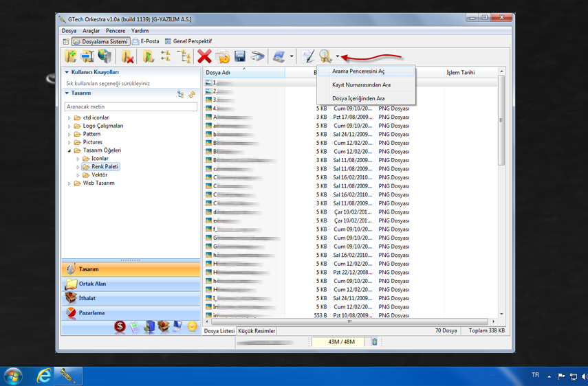Choose Kayıt Numarasından Ara from dropdown menu
The image size is (588, 386).
coord(361,85)
